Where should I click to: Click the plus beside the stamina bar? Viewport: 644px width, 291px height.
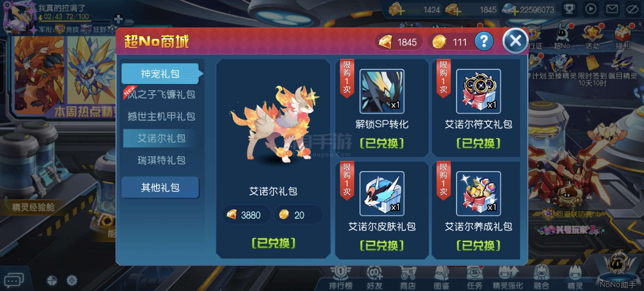pyautogui.click(x=118, y=19)
